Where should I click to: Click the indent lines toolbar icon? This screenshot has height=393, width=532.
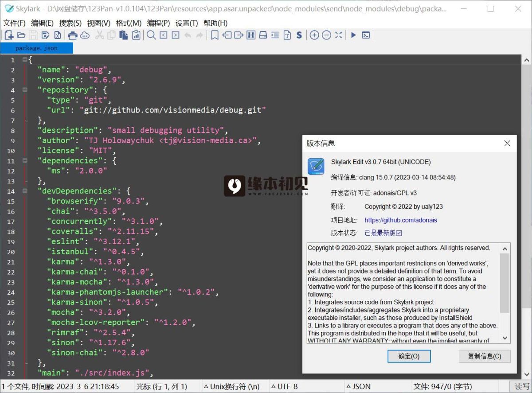[275, 35]
